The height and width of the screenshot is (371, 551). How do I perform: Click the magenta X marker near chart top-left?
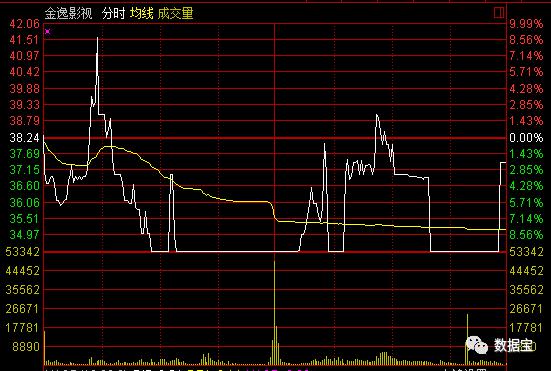48,32
